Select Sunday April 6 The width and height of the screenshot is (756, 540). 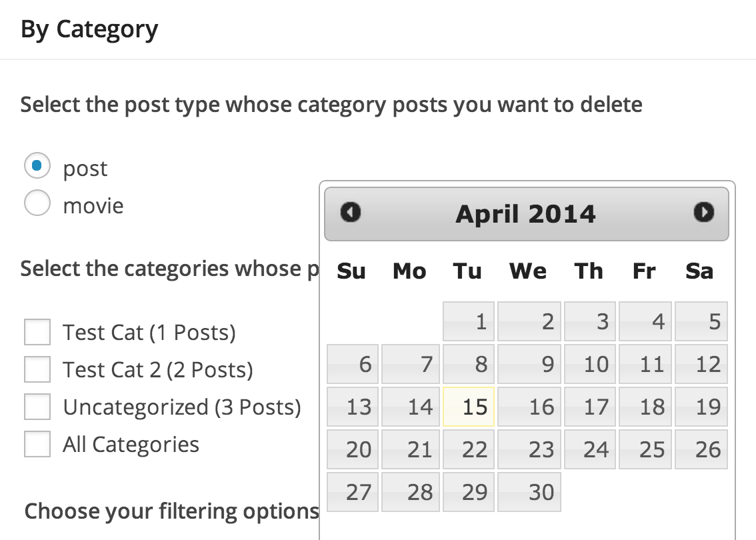353,365
